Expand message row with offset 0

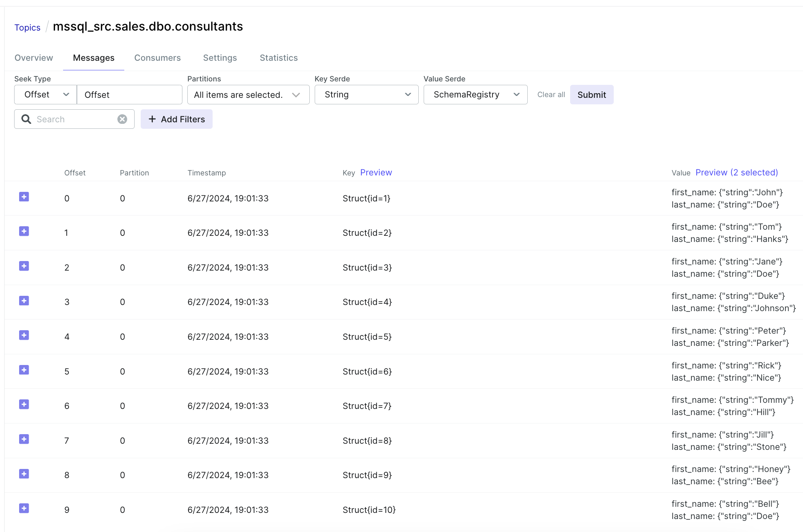24,197
